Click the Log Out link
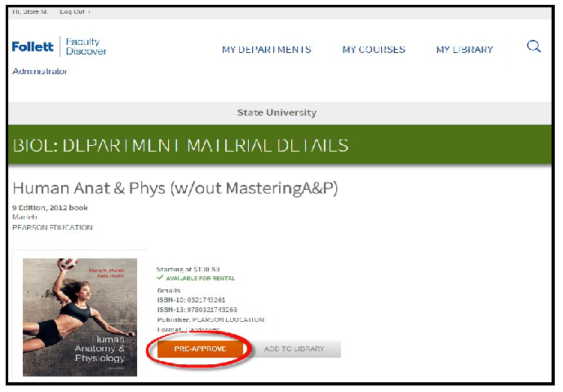This screenshot has height=392, width=563. point(72,12)
